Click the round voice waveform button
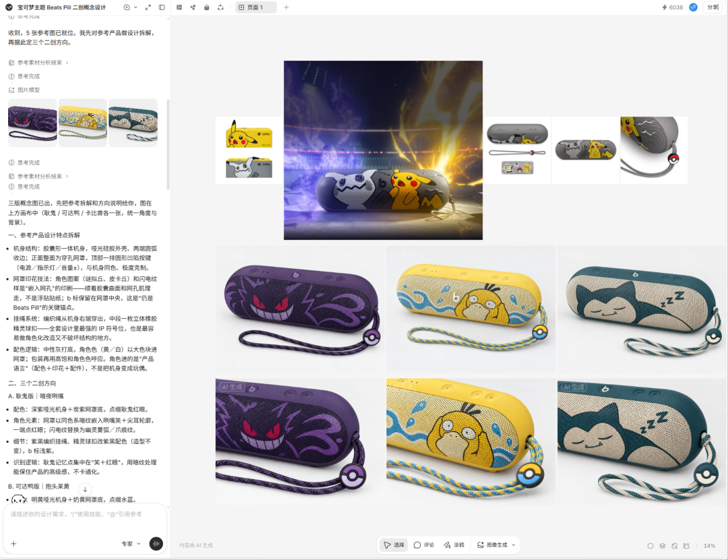Image resolution: width=728 pixels, height=560 pixels. [156, 544]
